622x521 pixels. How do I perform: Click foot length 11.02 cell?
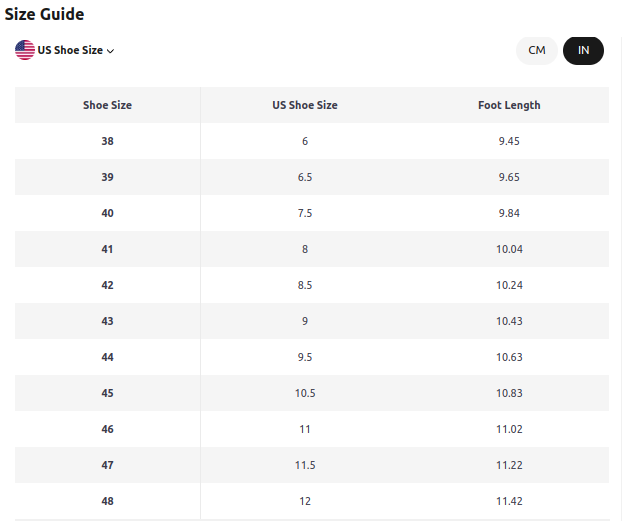509,429
